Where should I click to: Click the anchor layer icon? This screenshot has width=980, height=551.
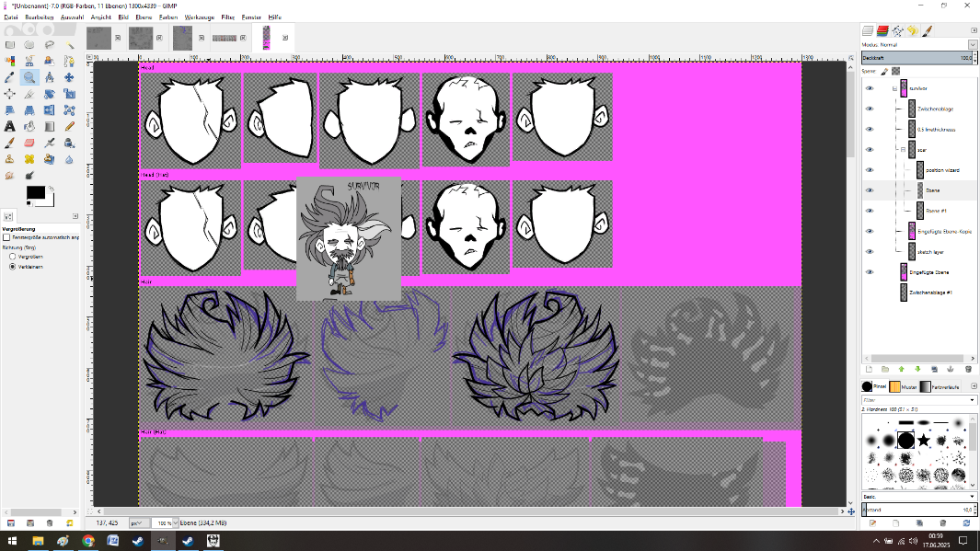[x=951, y=369]
